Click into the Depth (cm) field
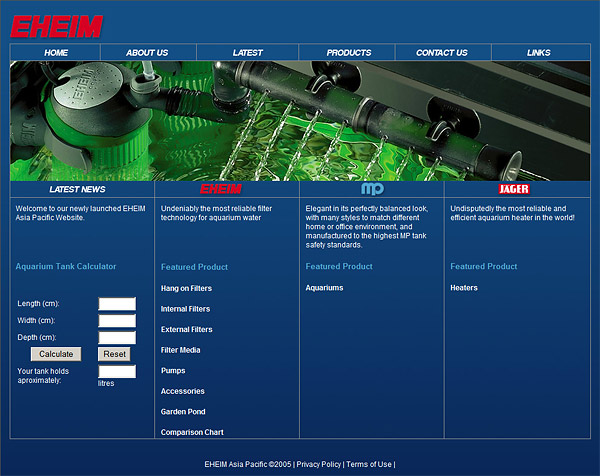The height and width of the screenshot is (476, 600). 117,337
